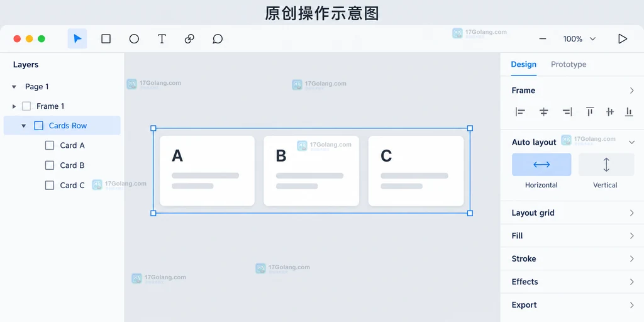Click the red close window button
The height and width of the screenshot is (322, 644).
(x=17, y=39)
